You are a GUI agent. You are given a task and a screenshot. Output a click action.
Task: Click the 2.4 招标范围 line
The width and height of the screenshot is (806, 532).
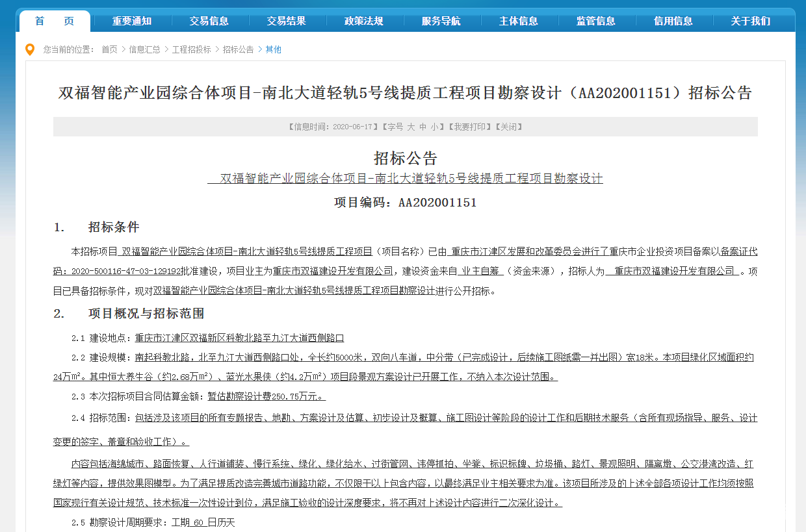point(405,429)
